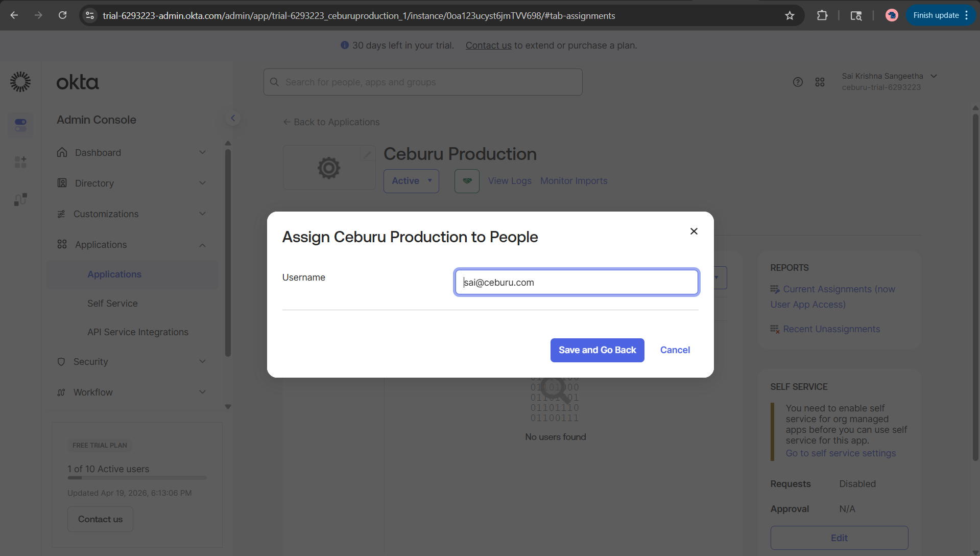Open the help question mark icon
Viewport: 980px width, 556px height.
tap(798, 82)
